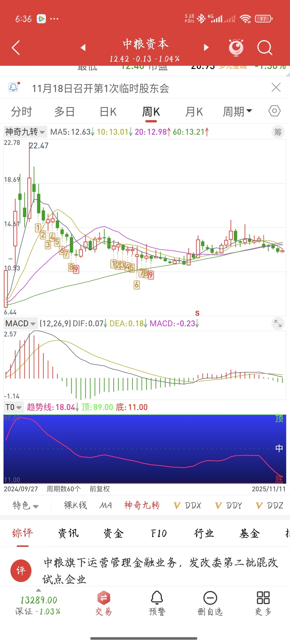Tap 60:13.21 moving average value
The height and width of the screenshot is (644, 290).
click(191, 132)
